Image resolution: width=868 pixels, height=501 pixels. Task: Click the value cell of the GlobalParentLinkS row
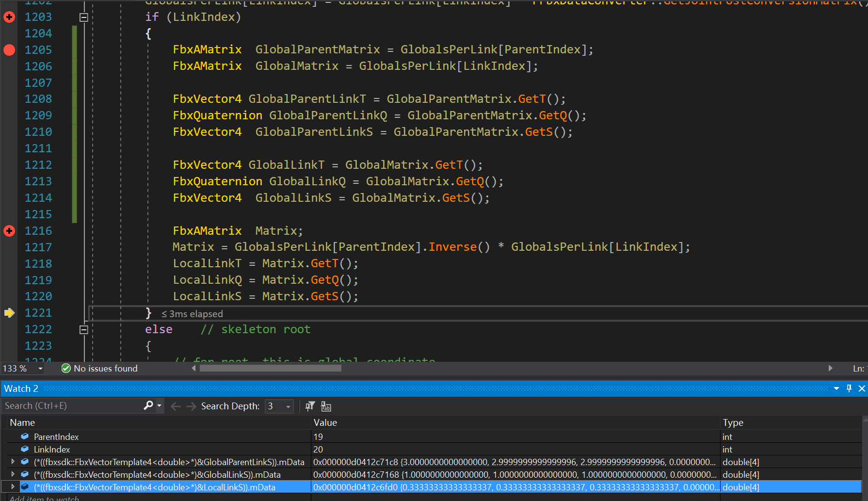(x=515, y=462)
